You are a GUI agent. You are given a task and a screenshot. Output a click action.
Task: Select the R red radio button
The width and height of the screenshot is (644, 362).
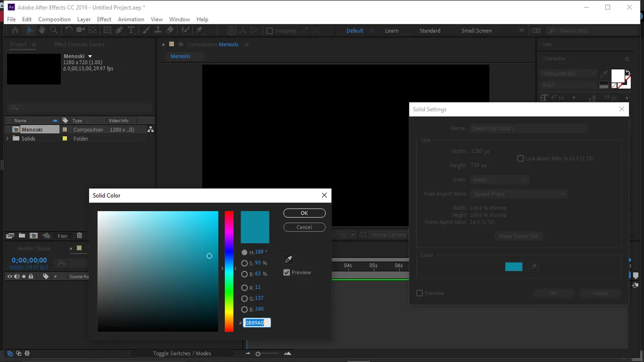245,288
